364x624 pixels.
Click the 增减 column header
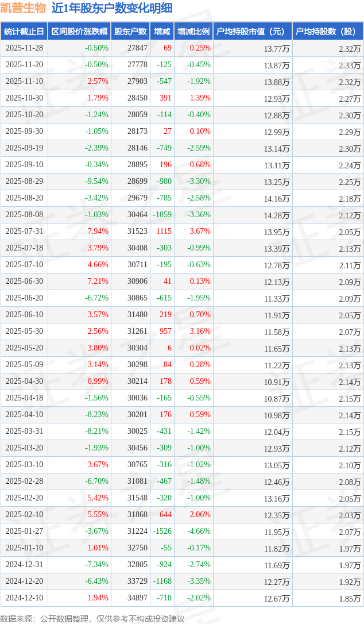pos(162,32)
